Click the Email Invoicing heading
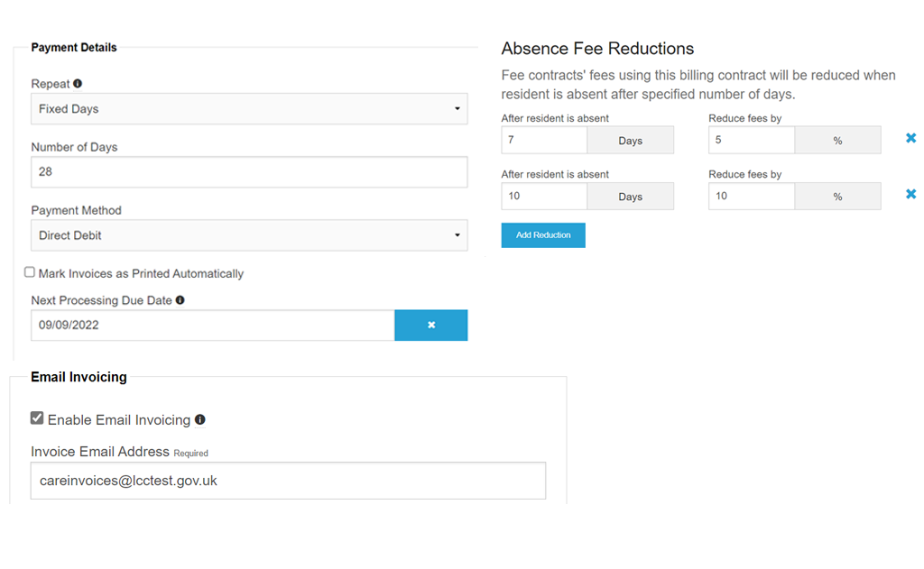 pyautogui.click(x=79, y=377)
